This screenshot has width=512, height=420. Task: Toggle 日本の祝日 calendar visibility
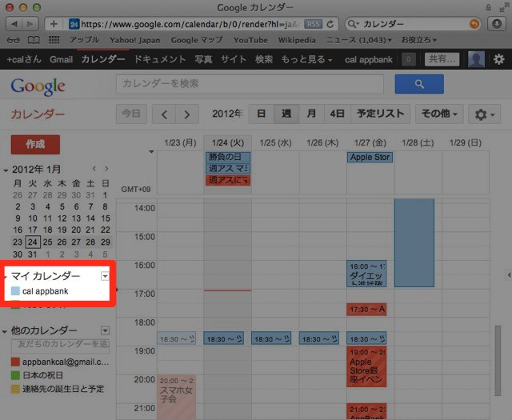click(x=15, y=375)
